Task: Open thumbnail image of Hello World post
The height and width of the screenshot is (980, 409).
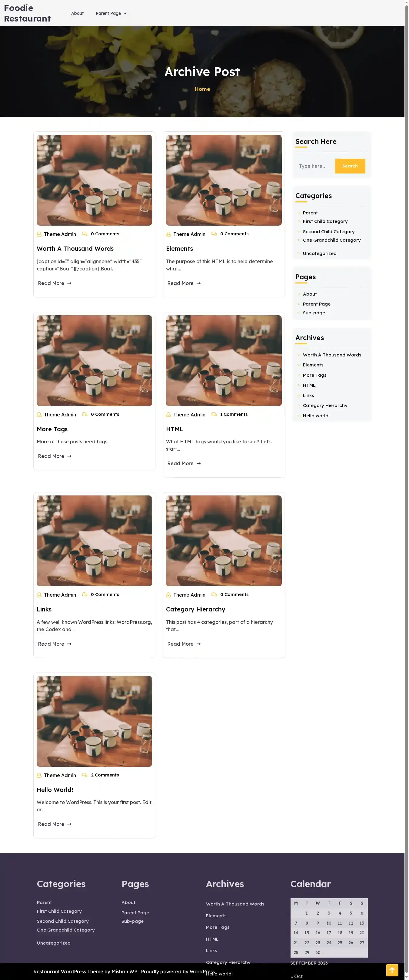Action: (x=94, y=721)
